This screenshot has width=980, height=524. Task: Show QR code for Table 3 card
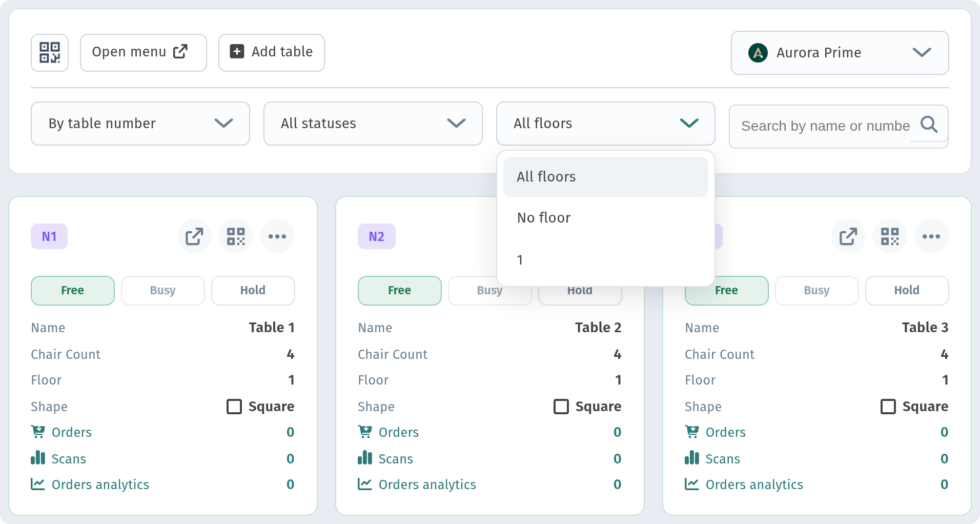[890, 236]
